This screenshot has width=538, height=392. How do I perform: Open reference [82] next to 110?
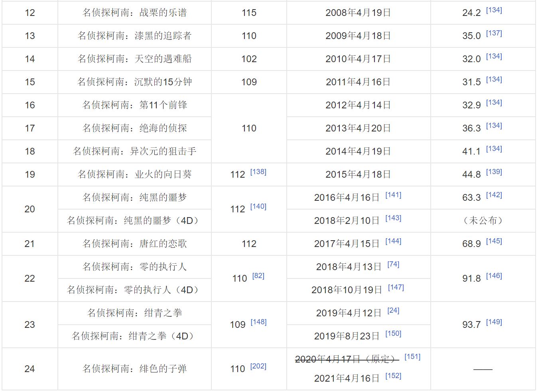(258, 276)
